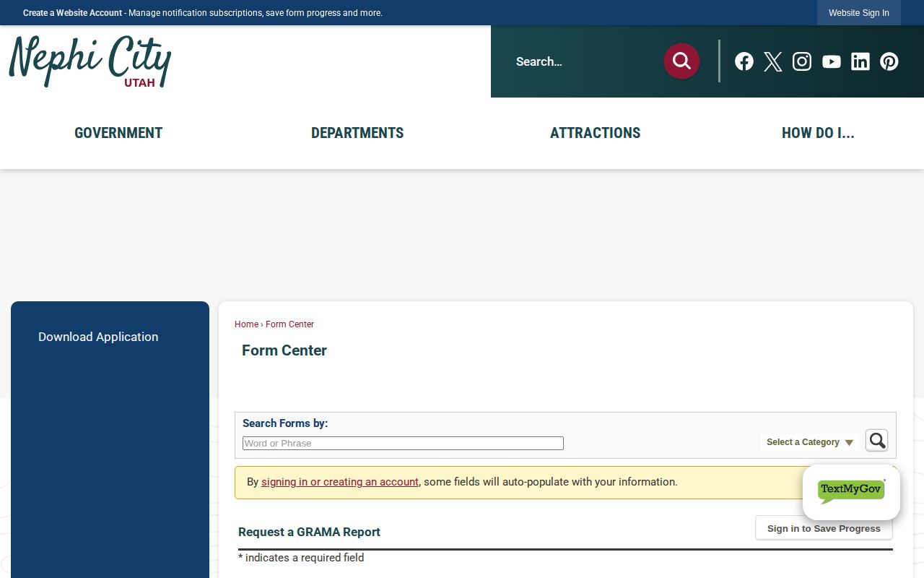Click the Download Application sidebar link
The image size is (924, 578).
[98, 337]
